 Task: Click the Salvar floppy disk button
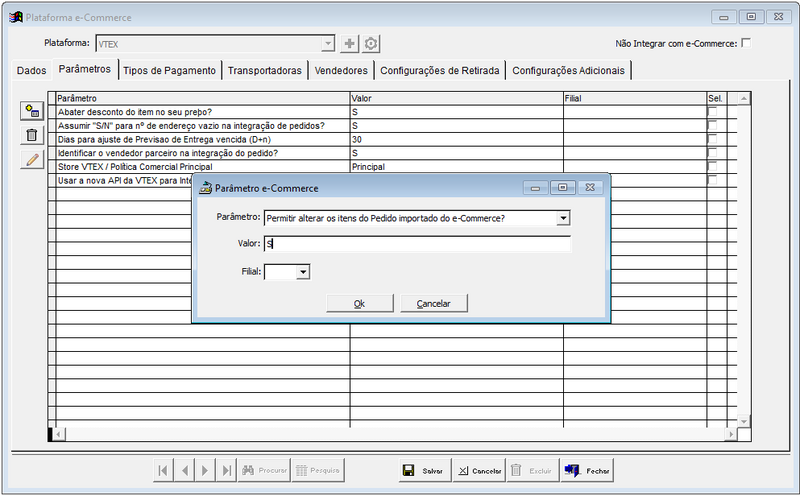425,470
